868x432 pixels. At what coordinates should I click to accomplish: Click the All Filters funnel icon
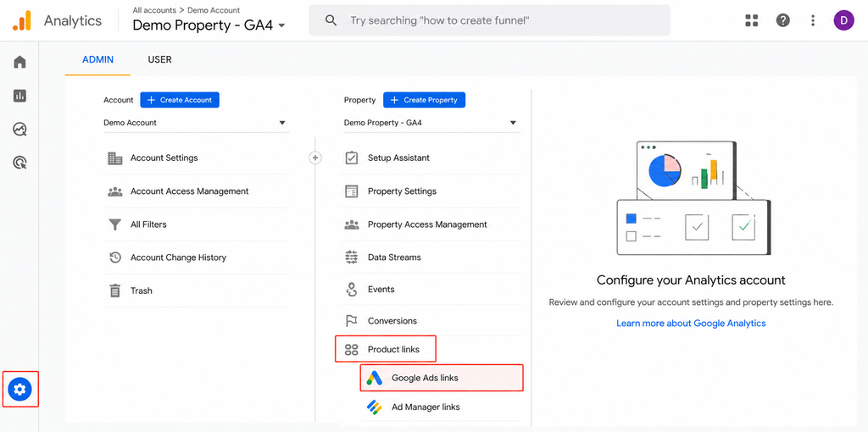click(115, 224)
